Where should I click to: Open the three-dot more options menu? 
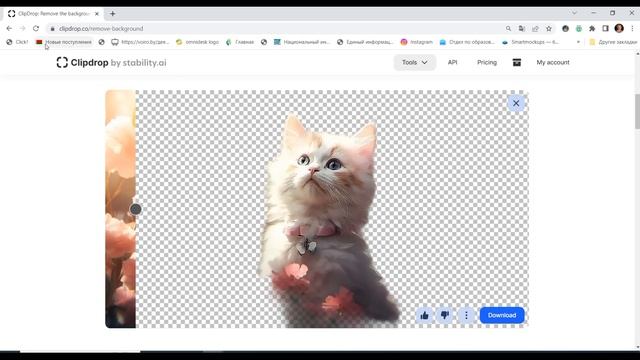(466, 315)
